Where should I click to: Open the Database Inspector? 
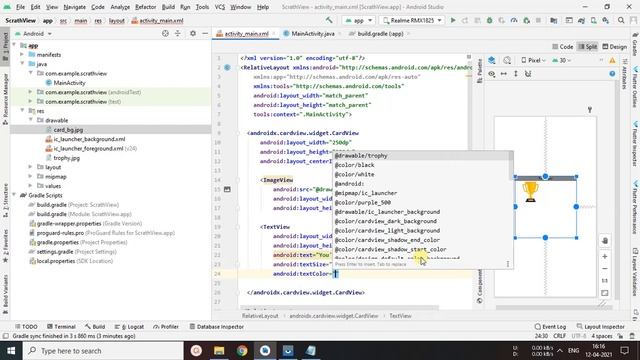click(217, 327)
